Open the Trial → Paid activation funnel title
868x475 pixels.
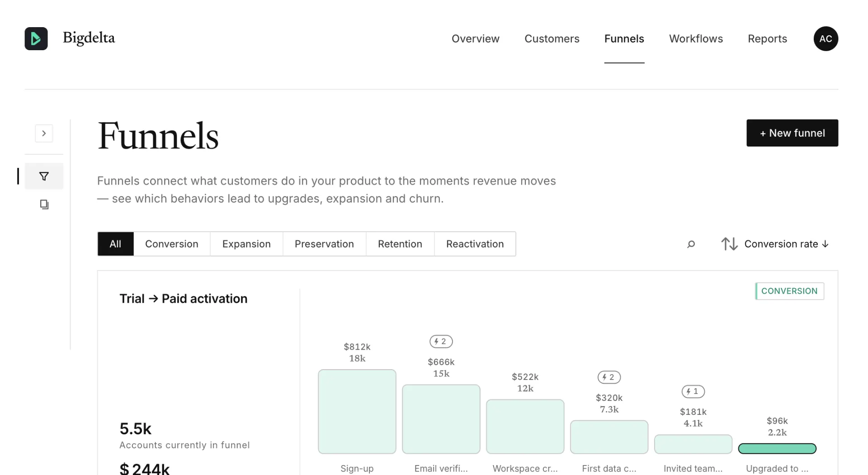pyautogui.click(x=183, y=299)
